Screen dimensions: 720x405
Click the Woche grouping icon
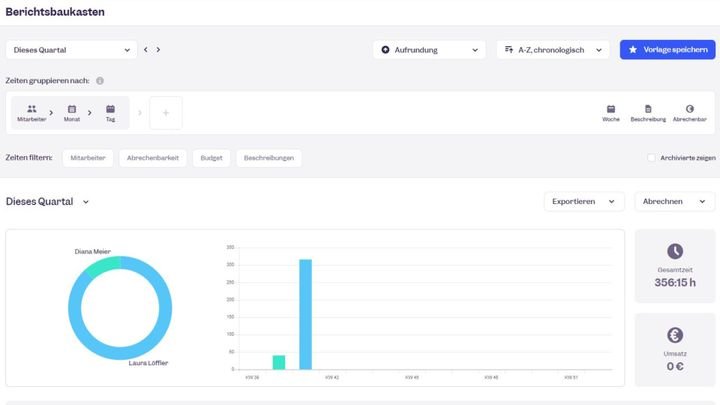(611, 109)
